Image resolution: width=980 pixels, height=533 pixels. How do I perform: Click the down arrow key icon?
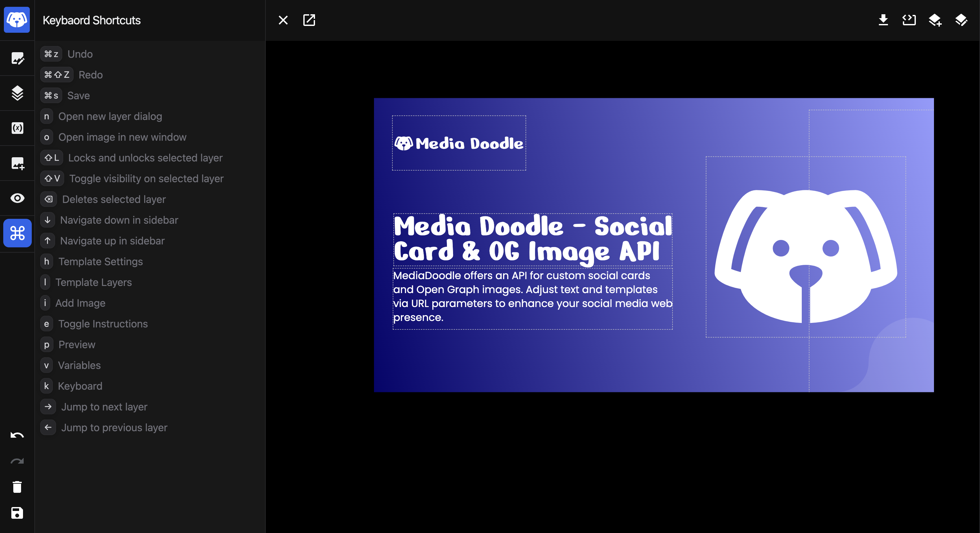(x=48, y=220)
